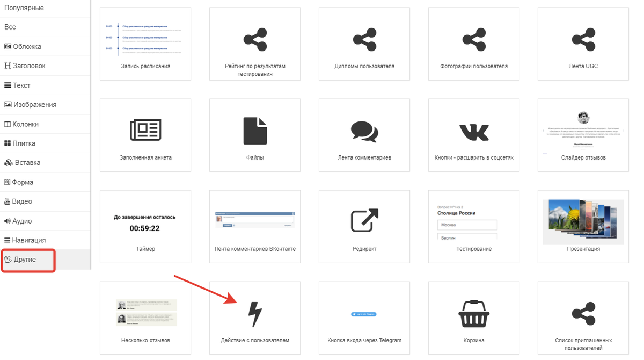Open the Другие category in sidebar

(x=29, y=260)
